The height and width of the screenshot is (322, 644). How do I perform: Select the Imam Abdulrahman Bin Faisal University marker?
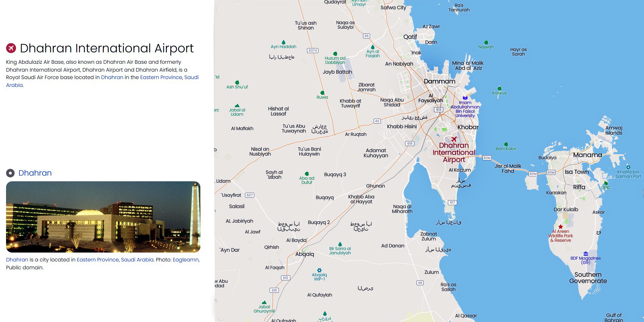click(465, 98)
